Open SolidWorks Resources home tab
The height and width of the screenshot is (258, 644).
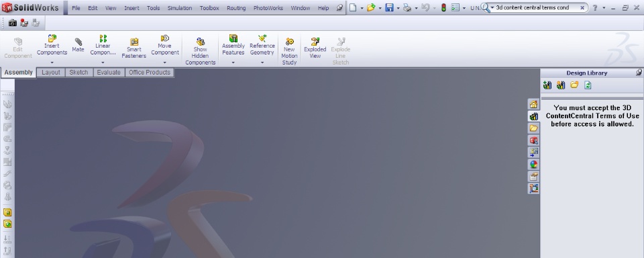(533, 104)
